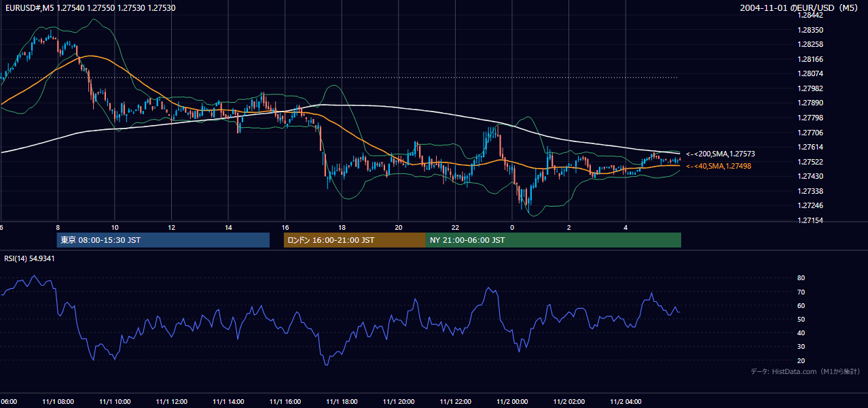Viewport: 868px width, 408px height.
Task: Click RSI axis level 50
Action: coord(801,319)
